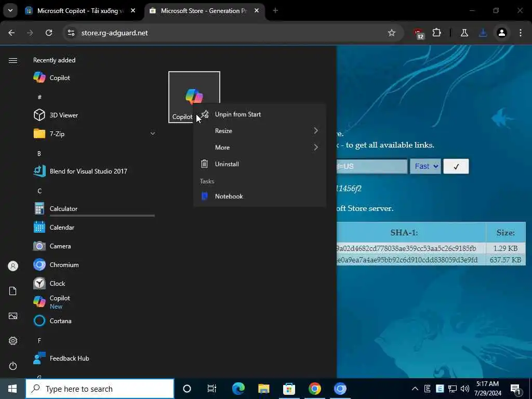This screenshot has height=399, width=532.
Task: Open Microsoft Store from the taskbar
Action: [x=289, y=389]
